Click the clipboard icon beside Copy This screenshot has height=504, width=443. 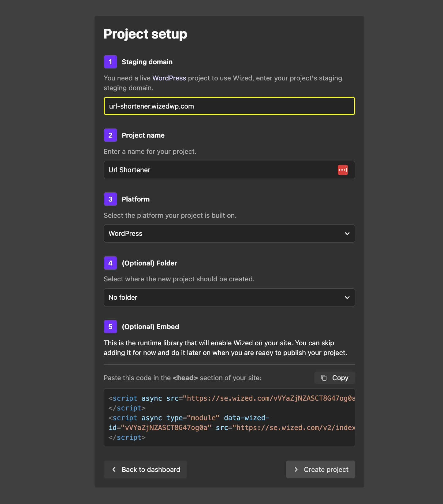324,378
